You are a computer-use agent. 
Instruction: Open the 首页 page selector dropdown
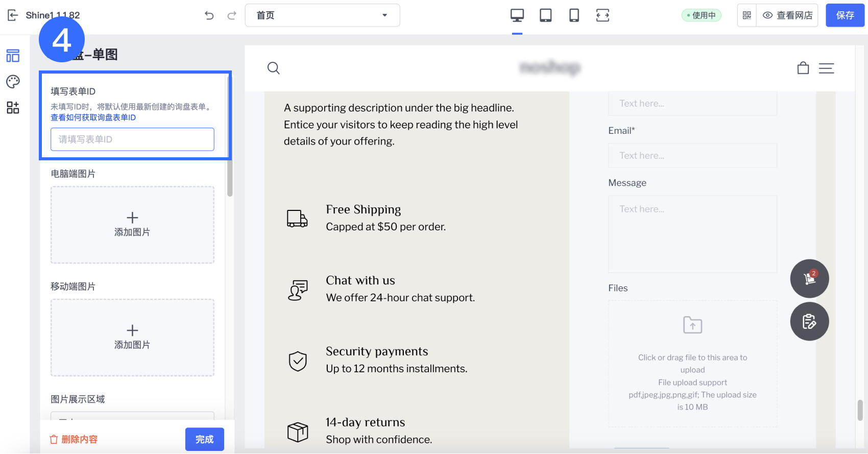click(x=322, y=15)
